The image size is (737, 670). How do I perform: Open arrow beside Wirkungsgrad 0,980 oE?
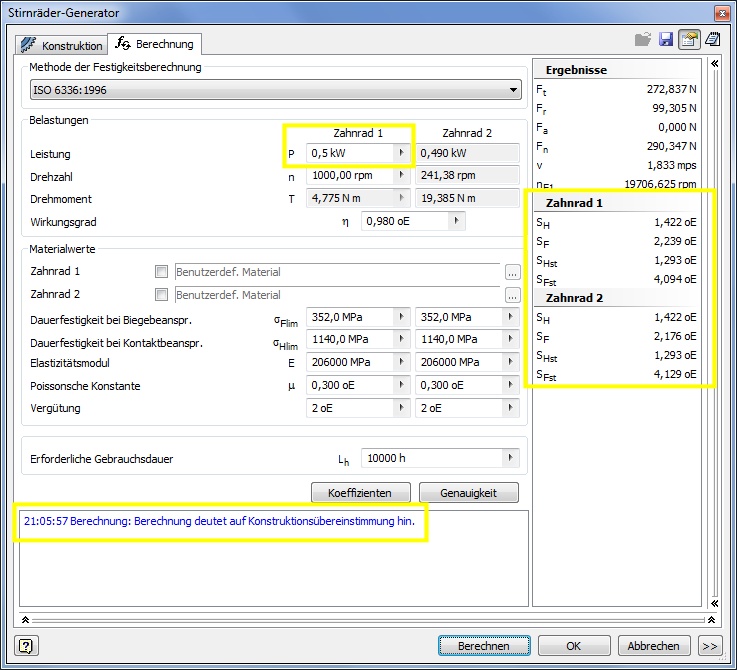pyautogui.click(x=456, y=221)
